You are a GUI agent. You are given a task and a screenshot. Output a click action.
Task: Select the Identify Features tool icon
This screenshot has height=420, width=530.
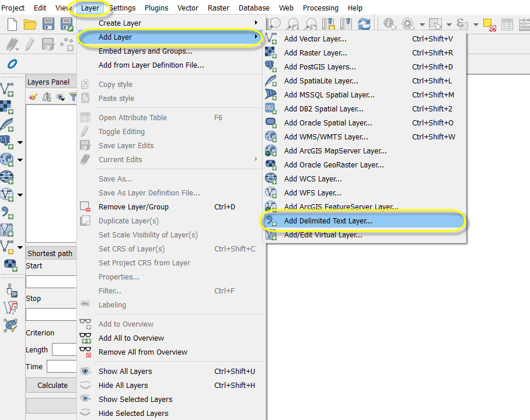click(x=389, y=24)
